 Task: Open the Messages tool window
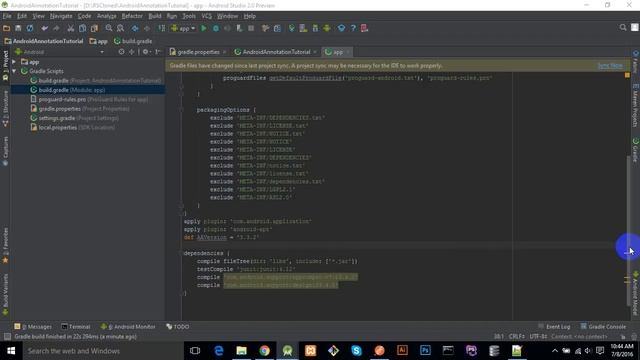33,327
